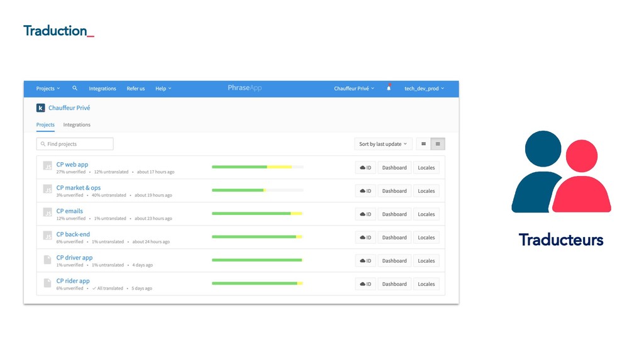The width and height of the screenshot is (644, 362).
Task: Click cloud ID button for CP back-end
Action: (365, 237)
